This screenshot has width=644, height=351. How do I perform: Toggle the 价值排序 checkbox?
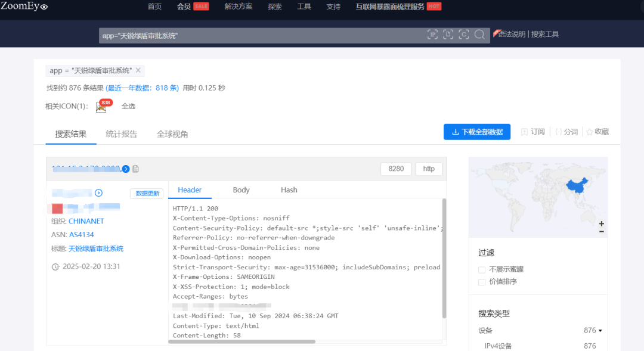[x=482, y=282]
